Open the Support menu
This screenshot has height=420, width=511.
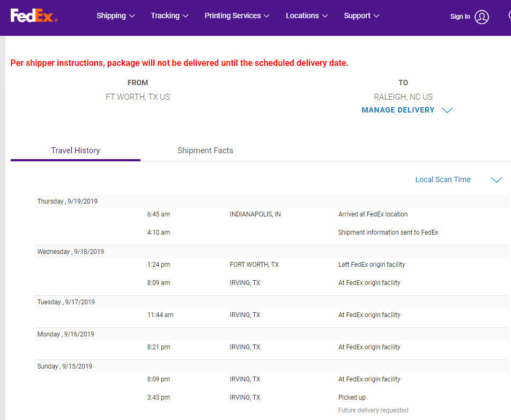361,16
